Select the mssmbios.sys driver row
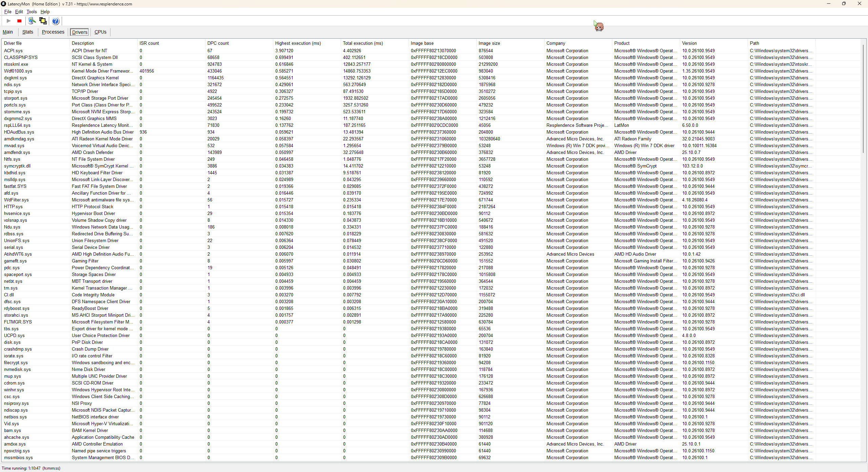The height and width of the screenshot is (472, 868). [409, 457]
